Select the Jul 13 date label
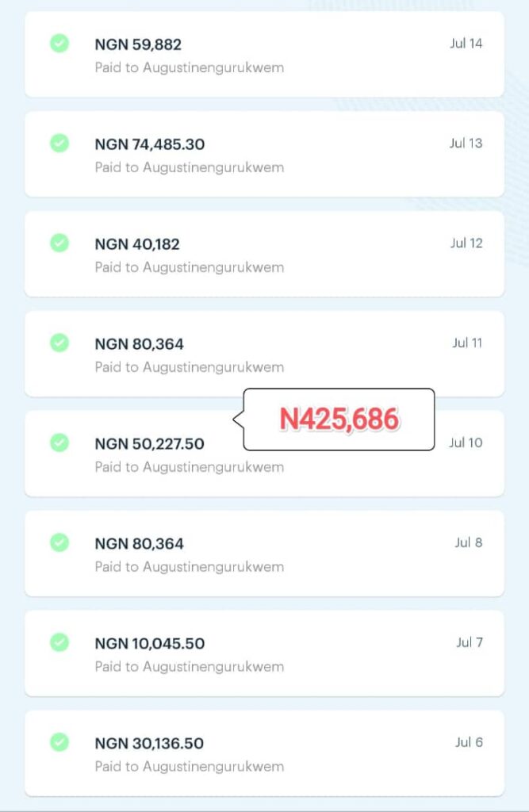This screenshot has width=529, height=812. (x=466, y=144)
